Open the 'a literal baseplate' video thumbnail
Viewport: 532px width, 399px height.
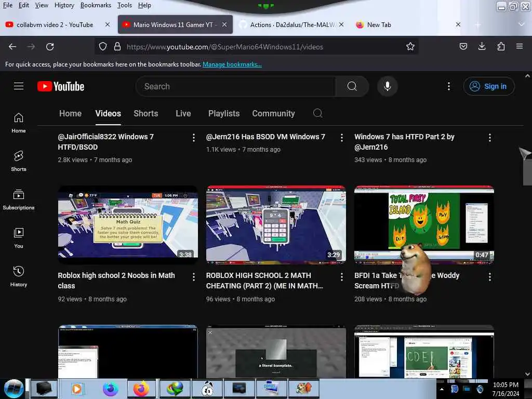pyautogui.click(x=276, y=352)
